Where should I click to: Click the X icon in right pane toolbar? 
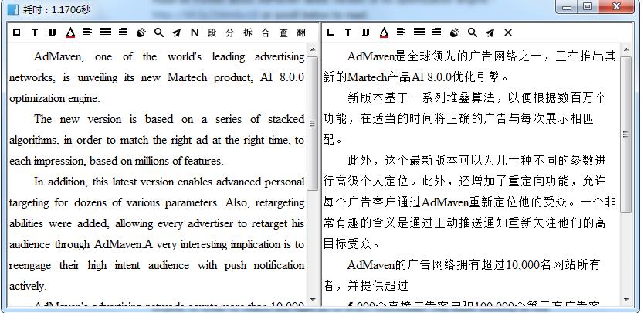click(x=507, y=32)
